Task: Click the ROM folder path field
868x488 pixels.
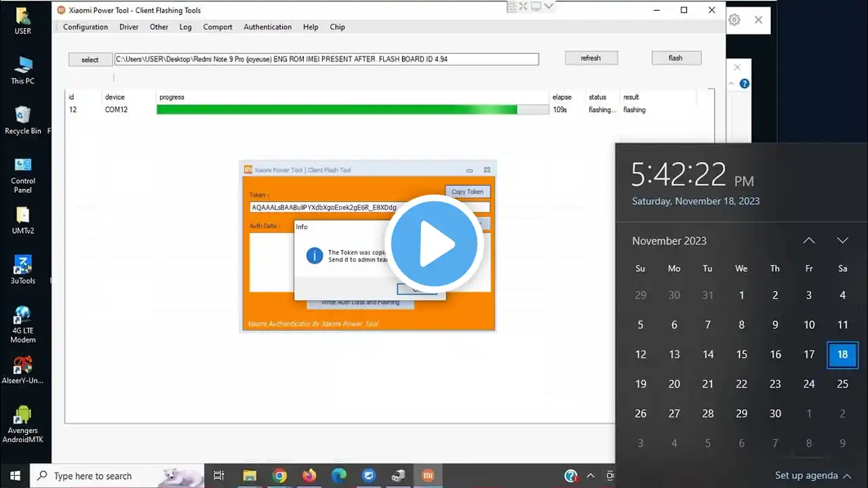Action: pyautogui.click(x=326, y=59)
